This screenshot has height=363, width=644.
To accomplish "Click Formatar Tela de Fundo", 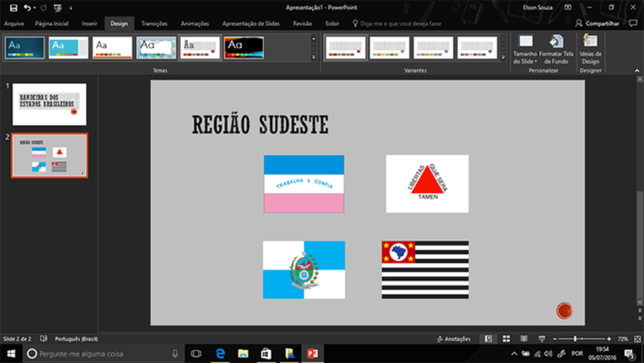I will point(556,49).
